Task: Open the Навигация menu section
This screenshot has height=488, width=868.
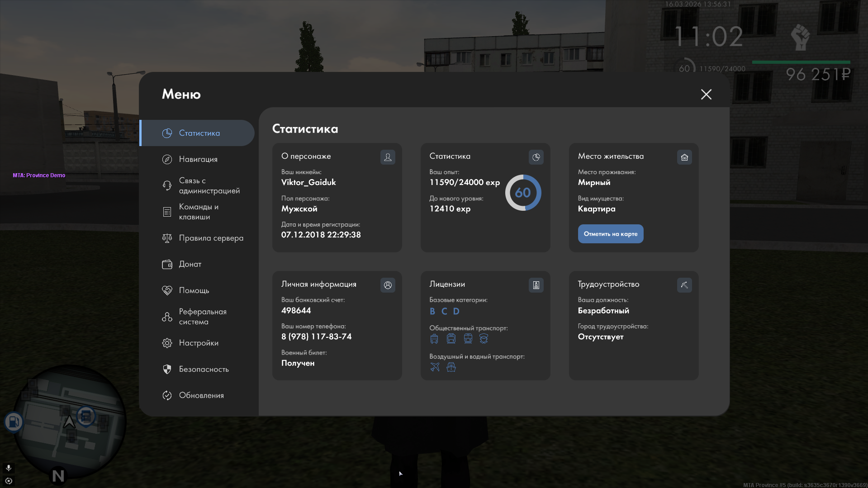Action: pyautogui.click(x=198, y=159)
